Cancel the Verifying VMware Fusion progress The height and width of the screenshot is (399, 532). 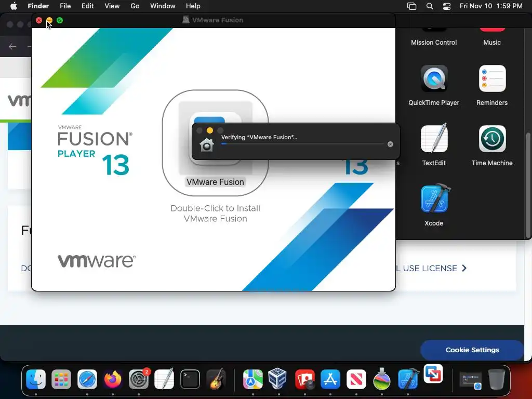[390, 144]
